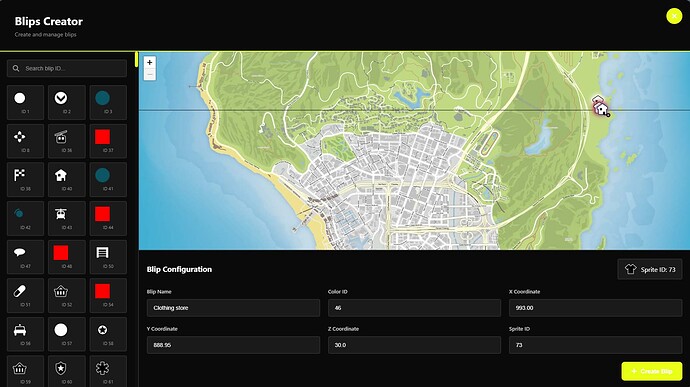The image size is (690, 387).
Task: Select the chevron-down blip ID 2
Action: 66,102
